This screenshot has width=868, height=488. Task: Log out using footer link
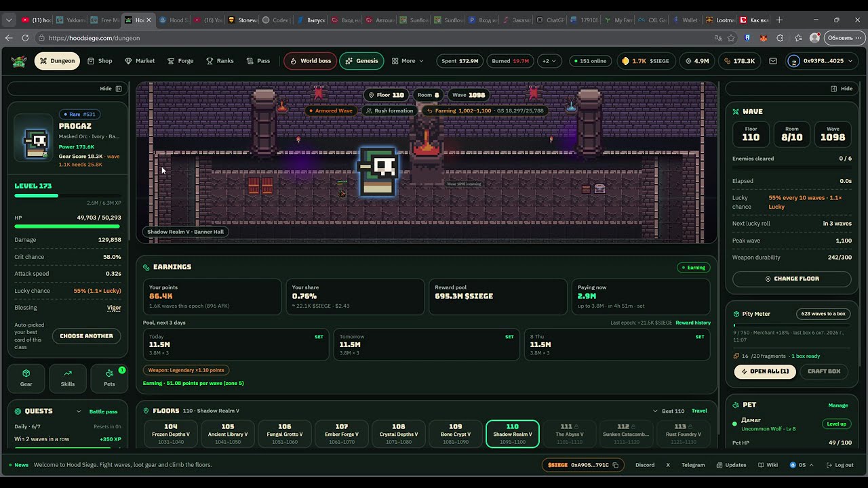tap(840, 465)
